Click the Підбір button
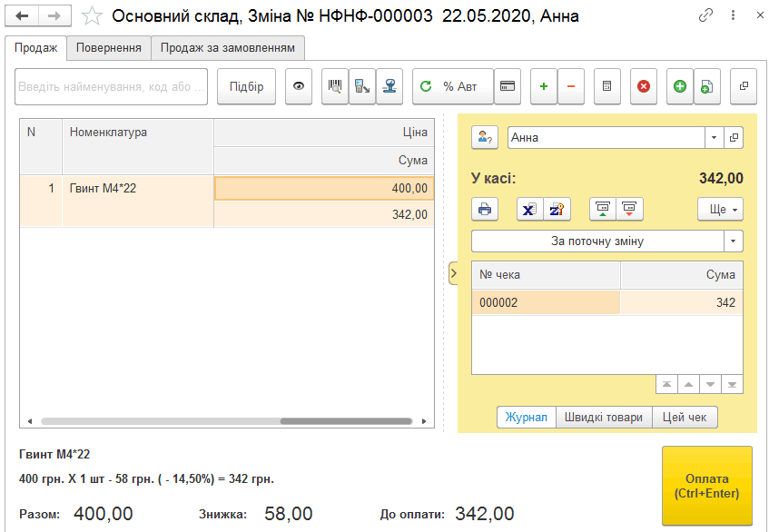Viewport: 769px width, 532px height. (x=246, y=86)
